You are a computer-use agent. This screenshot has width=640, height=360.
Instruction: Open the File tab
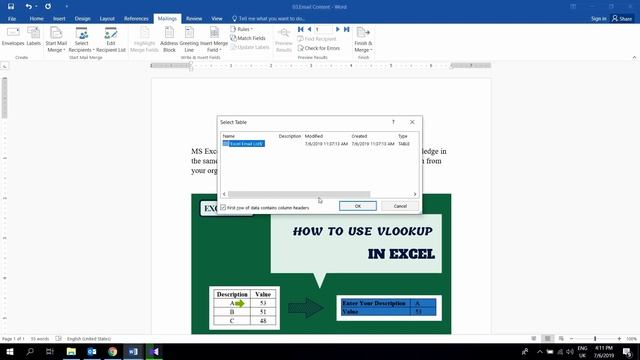pos(12,18)
